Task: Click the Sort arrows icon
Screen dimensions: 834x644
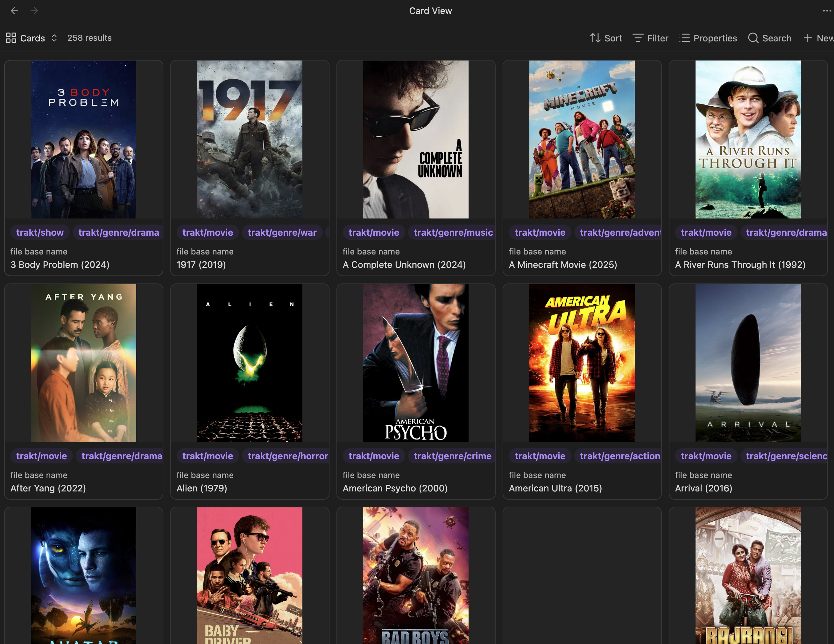Action: [x=595, y=38]
